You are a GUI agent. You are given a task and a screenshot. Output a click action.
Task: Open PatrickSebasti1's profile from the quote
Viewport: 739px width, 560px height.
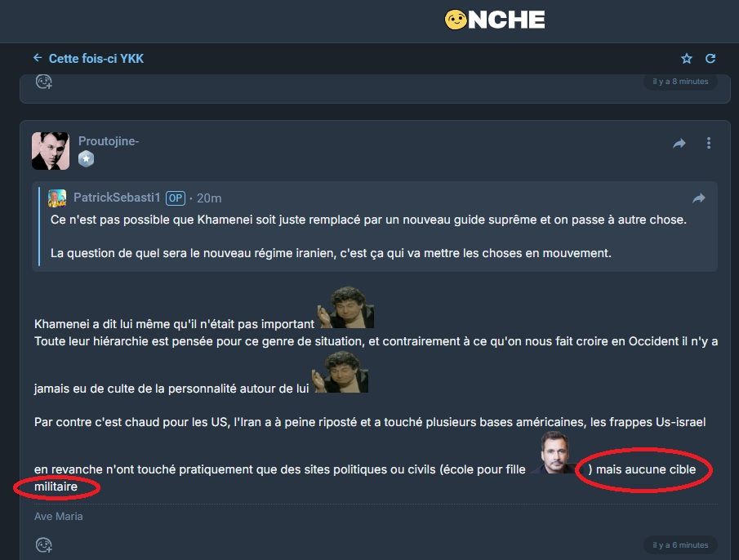pyautogui.click(x=117, y=198)
